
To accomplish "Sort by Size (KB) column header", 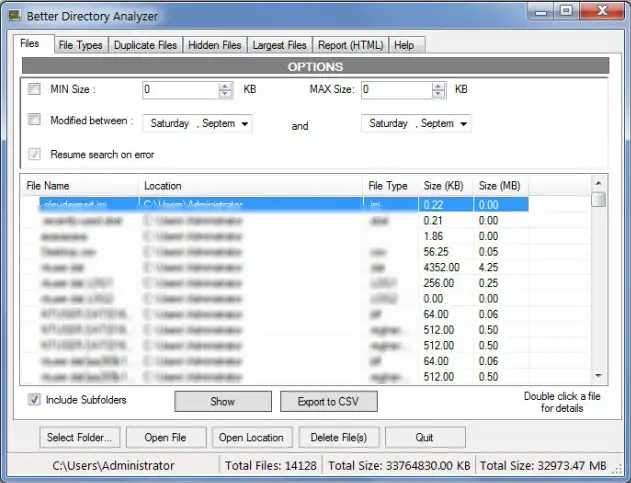I will click(x=446, y=186).
